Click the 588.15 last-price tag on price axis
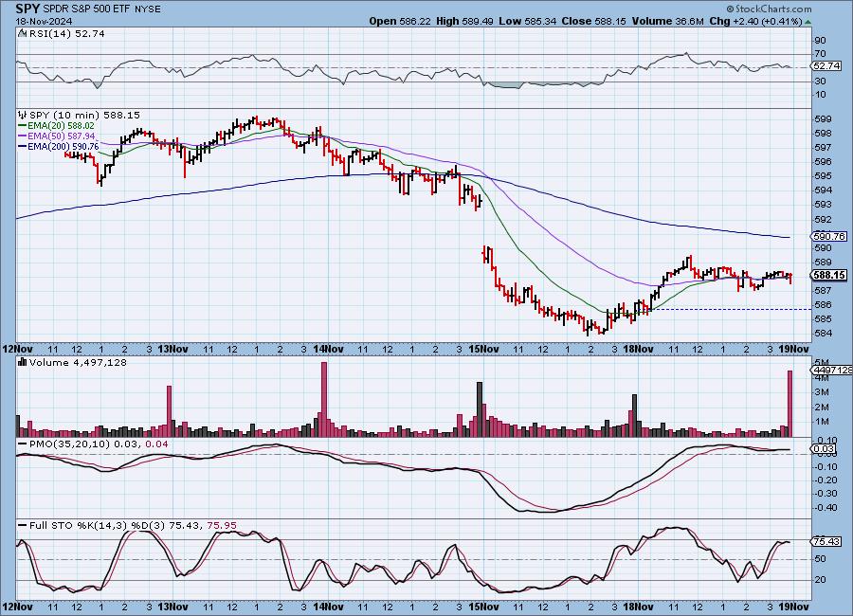The height and width of the screenshot is (616, 853). point(829,276)
